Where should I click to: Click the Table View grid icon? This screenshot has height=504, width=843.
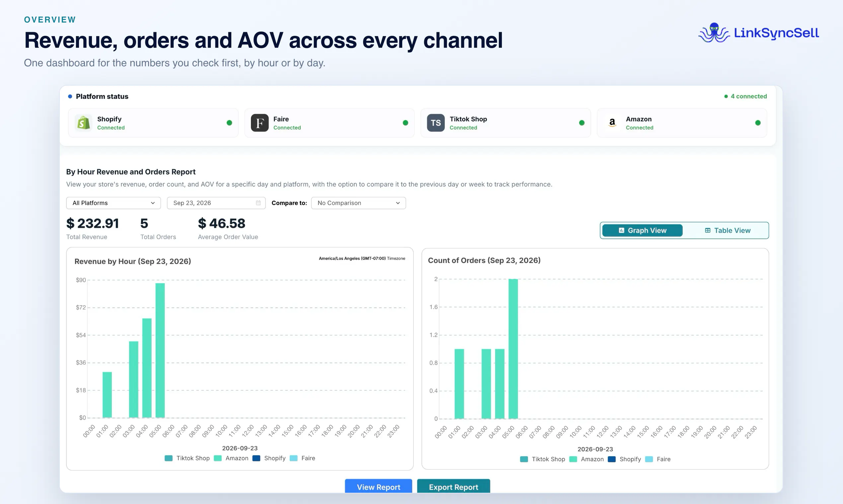click(x=708, y=230)
